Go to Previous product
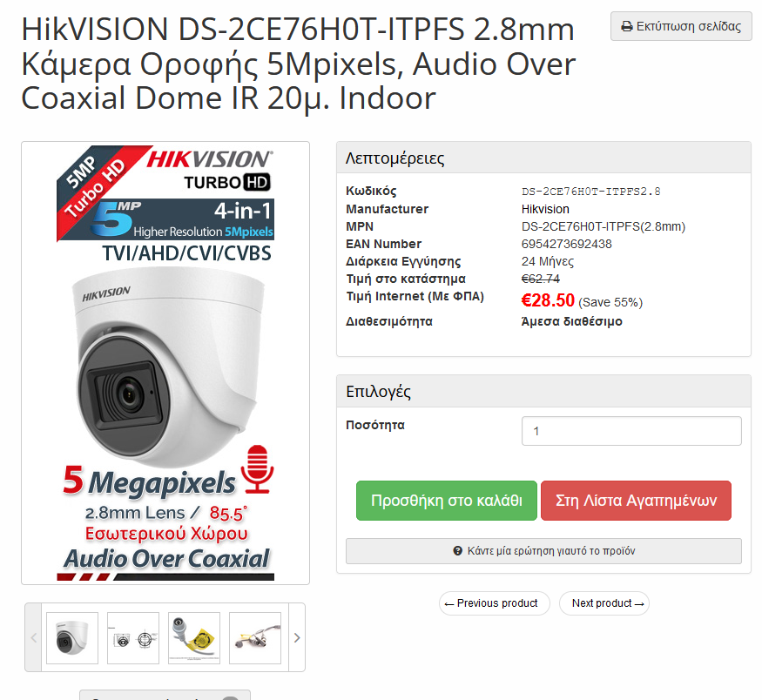Screen dimensions: 762x700 (x=495, y=603)
